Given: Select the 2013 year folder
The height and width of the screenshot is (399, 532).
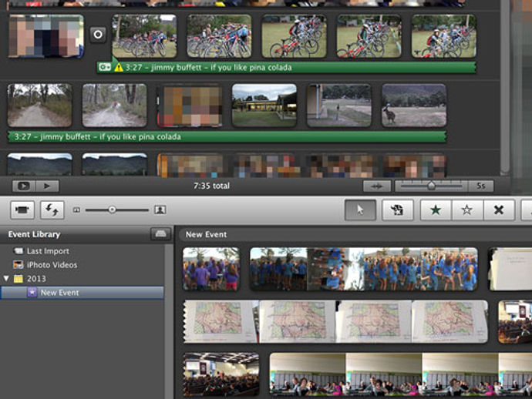Looking at the screenshot, I should coord(36,279).
